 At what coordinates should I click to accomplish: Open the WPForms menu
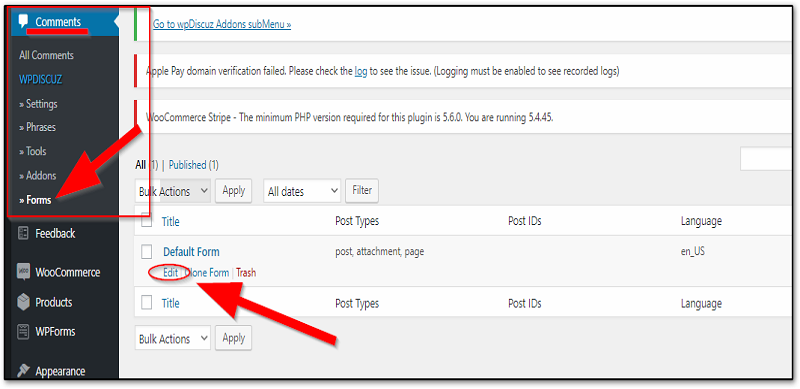(55, 332)
